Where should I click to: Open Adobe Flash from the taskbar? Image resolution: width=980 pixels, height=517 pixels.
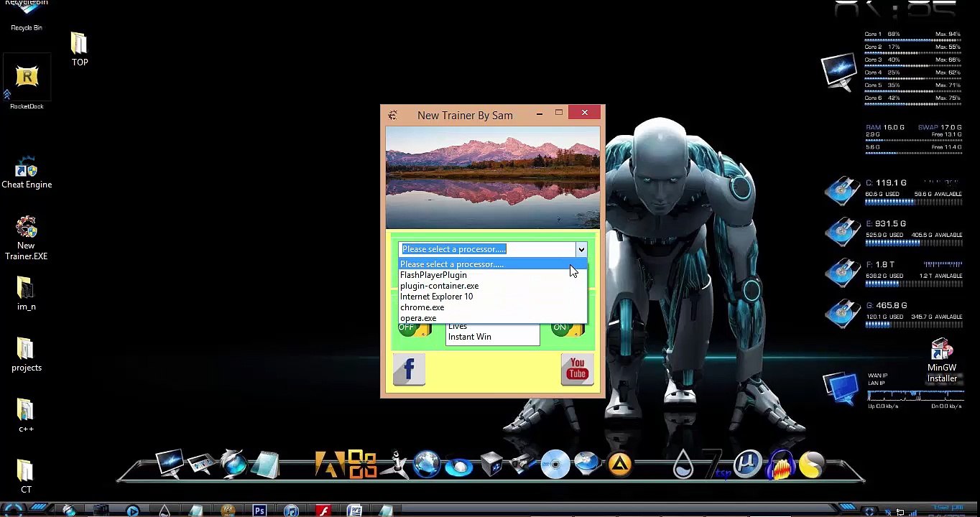coord(323,511)
